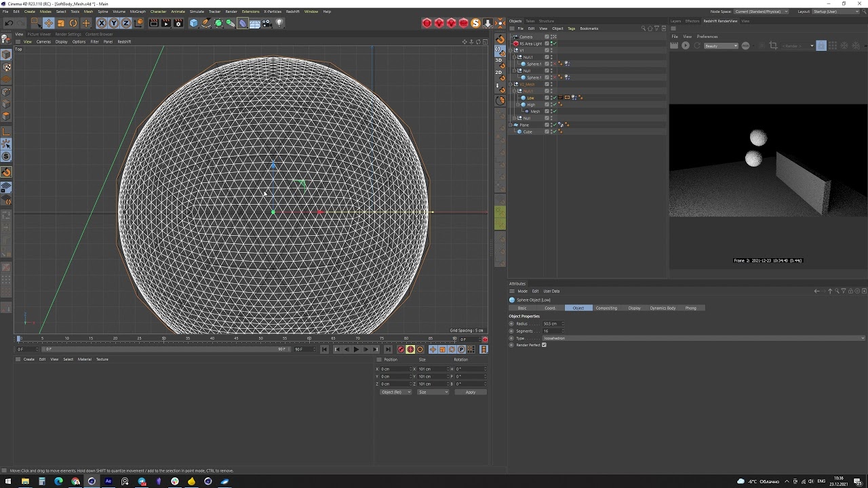This screenshot has width=868, height=488.
Task: Click the RenderView refresh icon
Action: coord(697,45)
